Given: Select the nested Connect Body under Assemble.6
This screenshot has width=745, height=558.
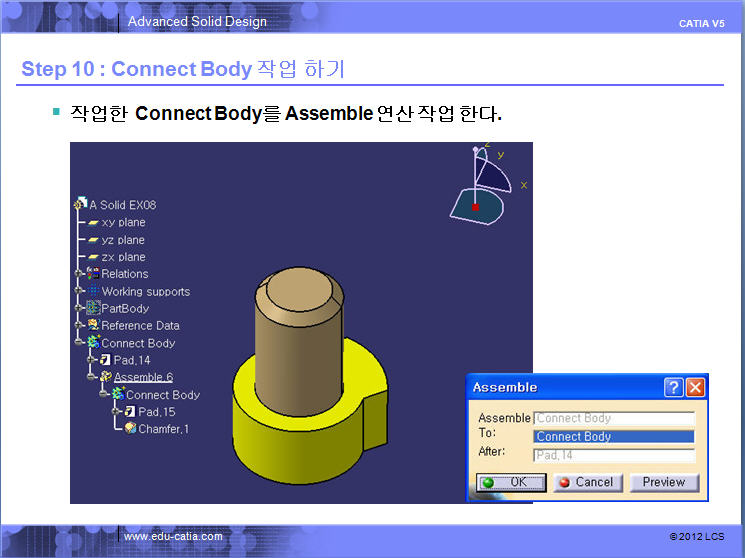Looking at the screenshot, I should (x=162, y=395).
